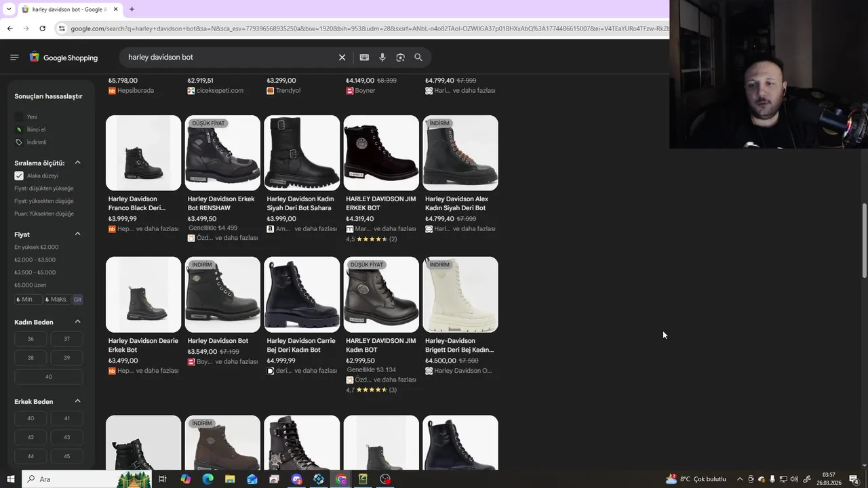This screenshot has height=488, width=868.
Task: Select men's size 41
Action: click(x=66, y=418)
